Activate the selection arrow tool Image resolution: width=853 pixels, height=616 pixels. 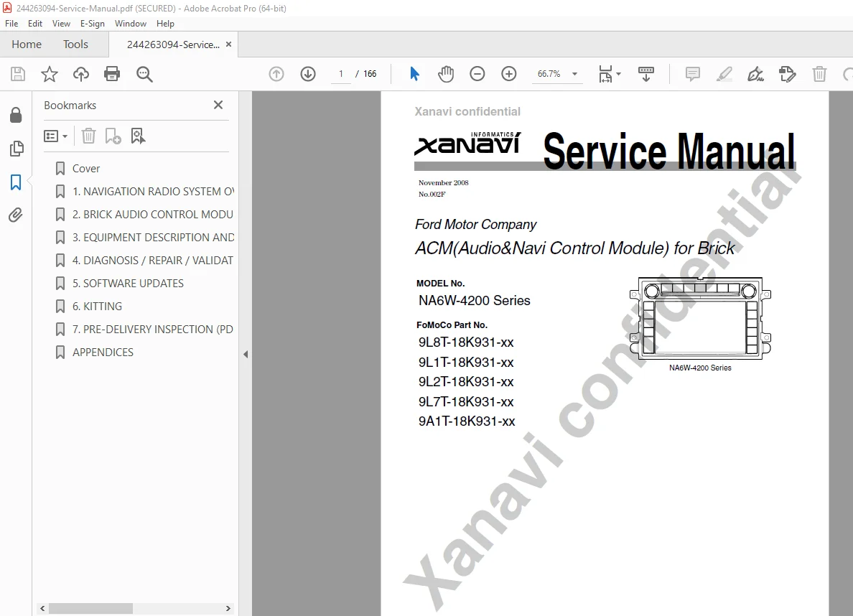point(414,74)
